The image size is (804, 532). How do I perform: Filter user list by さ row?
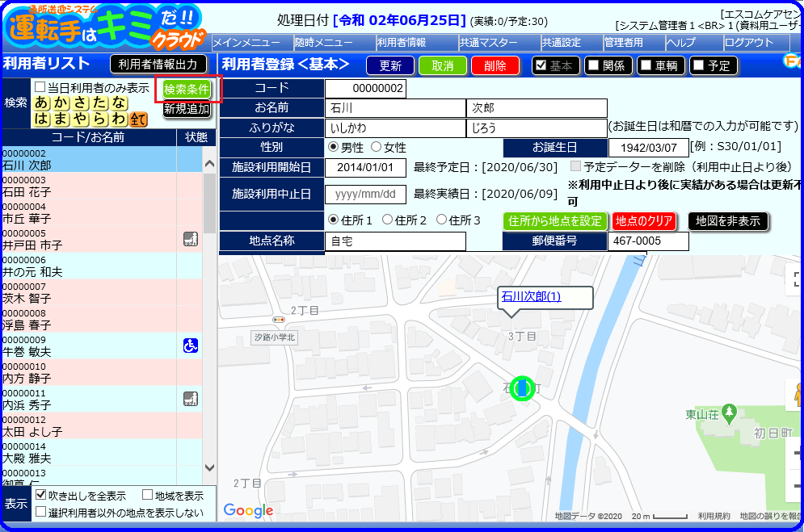(81, 103)
